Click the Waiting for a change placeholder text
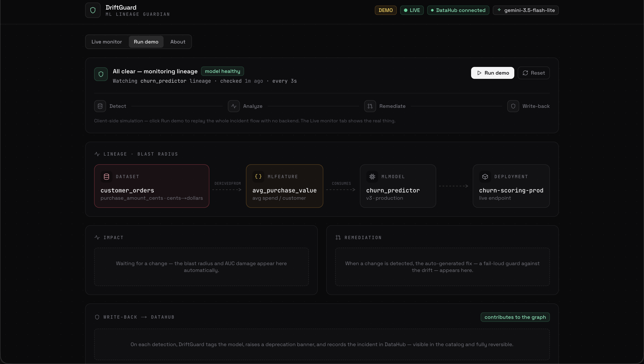The image size is (644, 364). (201, 267)
